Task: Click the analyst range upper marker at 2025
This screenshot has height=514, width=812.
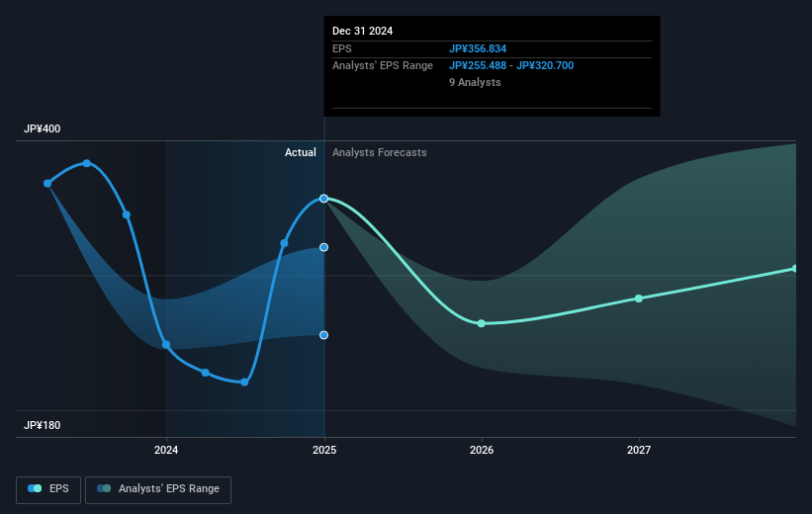Action: tap(323, 247)
